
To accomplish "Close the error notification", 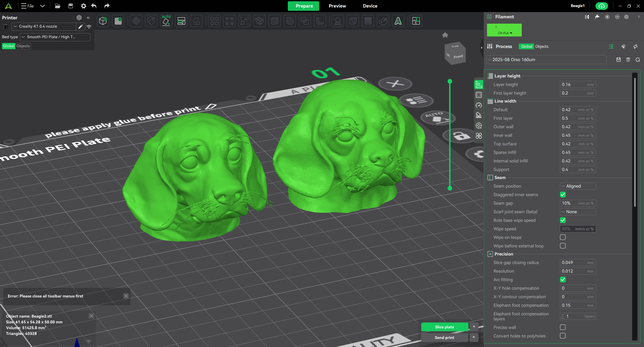I will [126, 296].
